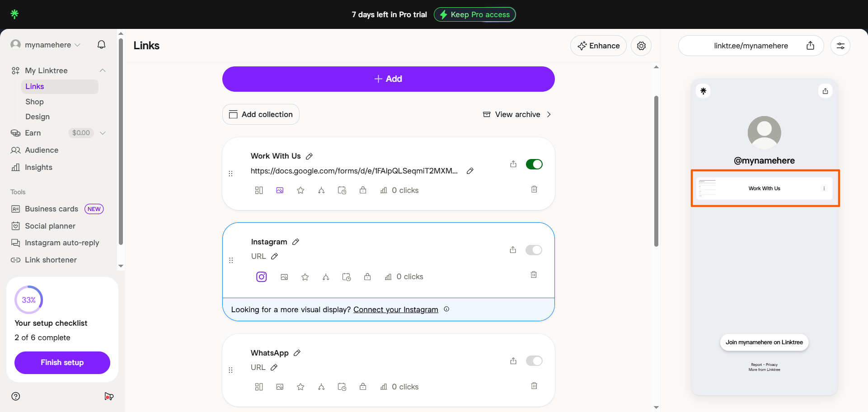
Task: Edit the Work With Us URL
Action: tap(470, 171)
